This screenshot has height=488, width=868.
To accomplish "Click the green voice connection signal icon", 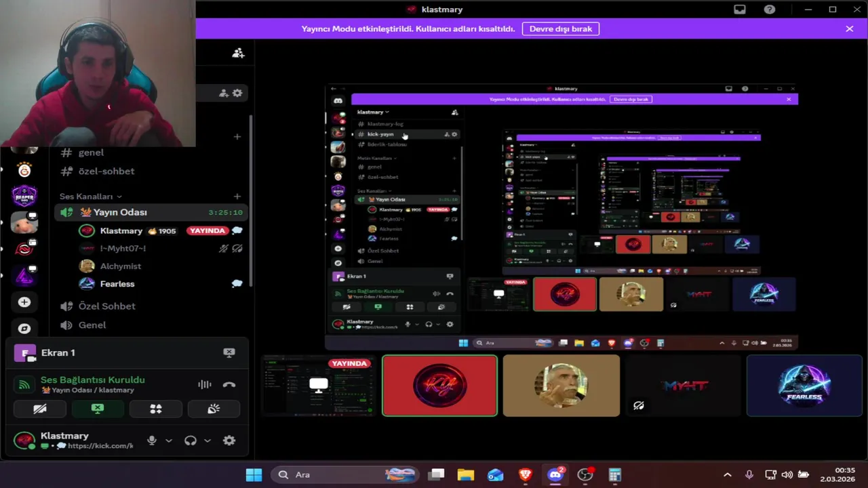I will [x=24, y=385].
